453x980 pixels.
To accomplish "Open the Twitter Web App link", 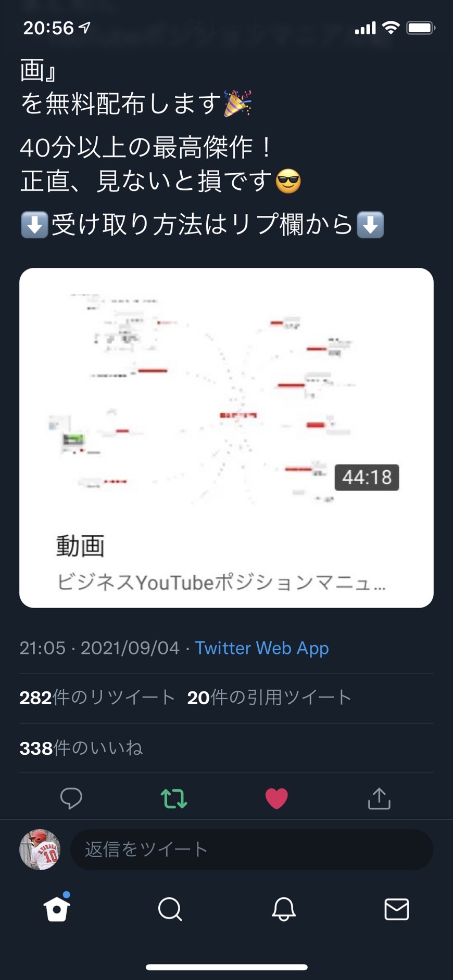I will click(x=262, y=648).
